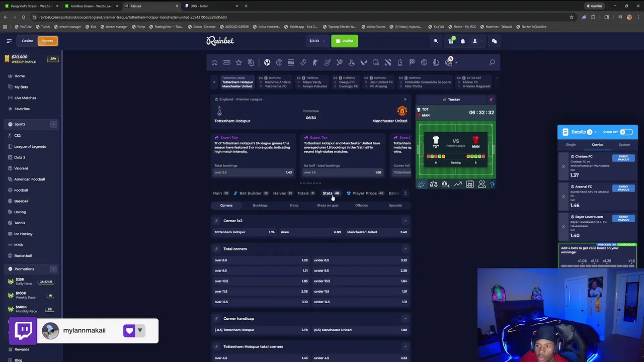
Task: Collapse the Total corners market
Action: pos(405,249)
